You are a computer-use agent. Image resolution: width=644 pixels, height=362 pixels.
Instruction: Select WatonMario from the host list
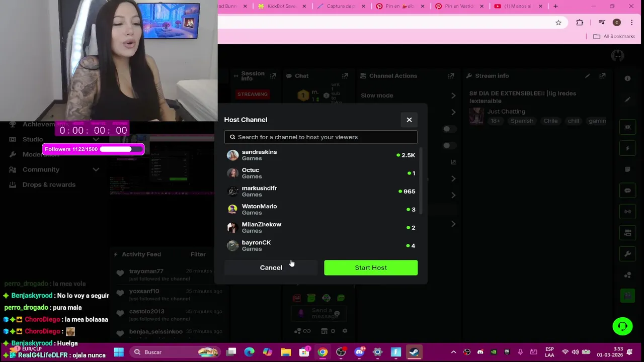point(320,209)
